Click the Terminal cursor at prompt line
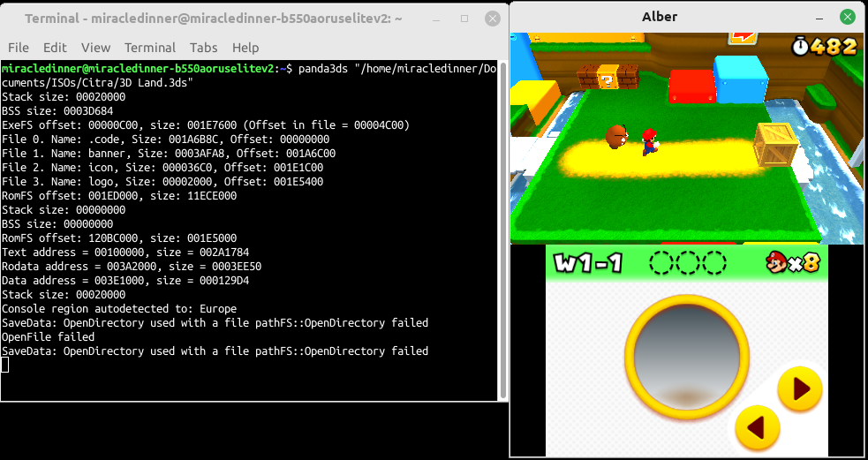Screen dimensions: 868x460 pyautogui.click(x=5, y=365)
